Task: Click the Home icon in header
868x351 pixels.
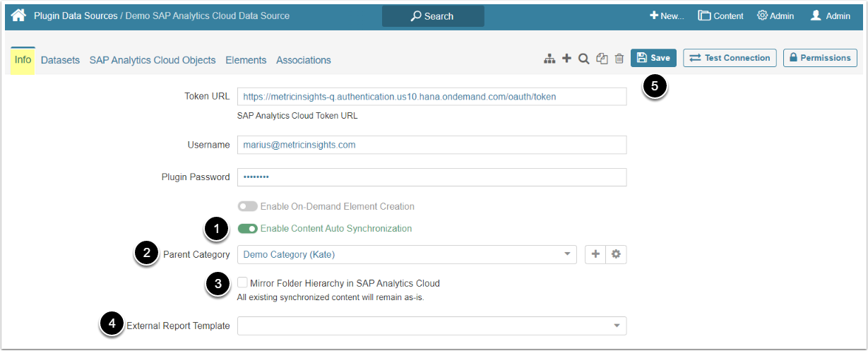Action: (x=18, y=16)
